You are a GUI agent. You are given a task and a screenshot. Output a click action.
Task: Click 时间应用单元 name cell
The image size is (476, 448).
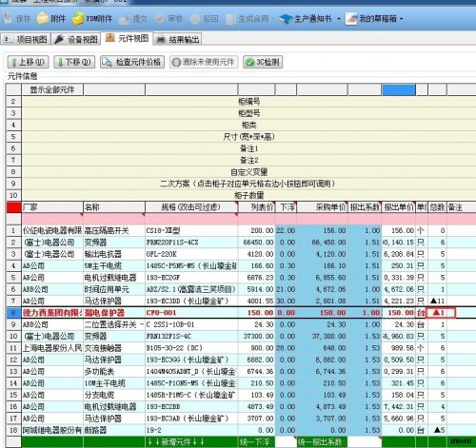[x=114, y=289]
